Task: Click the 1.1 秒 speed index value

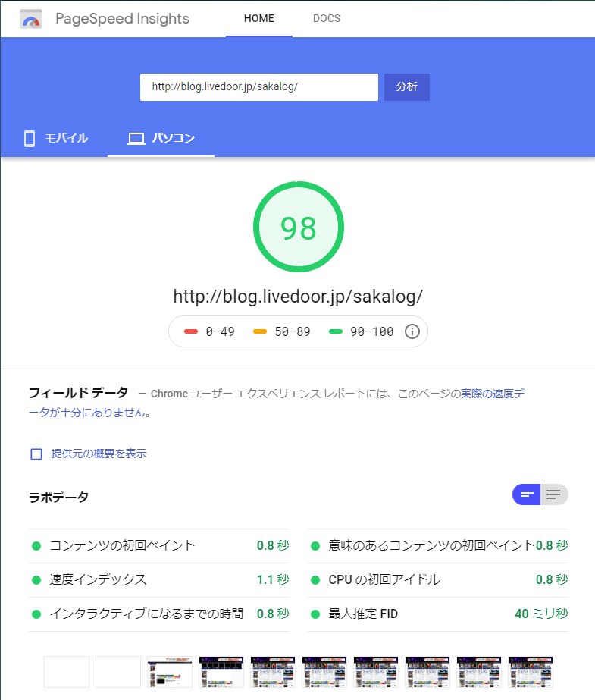Action: pos(273,580)
